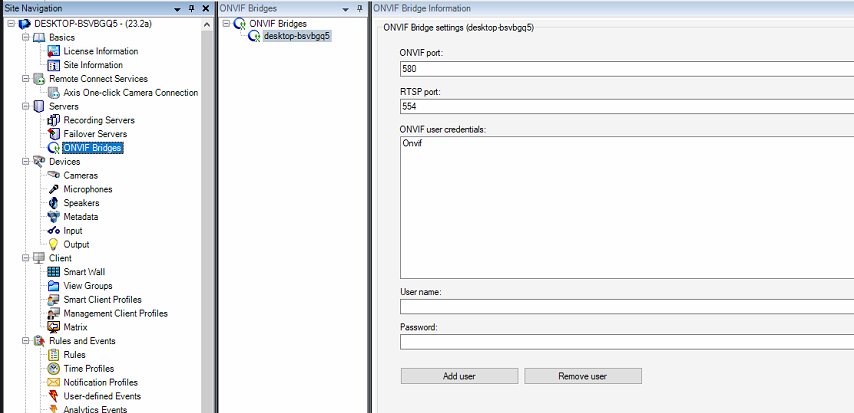Screen dimensions: 854x413
Task: Click the ONVIF port input field
Action: 625,72
